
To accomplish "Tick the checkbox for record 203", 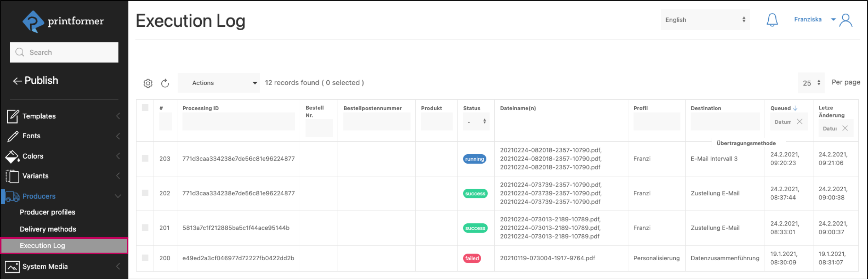I will pos(145,158).
